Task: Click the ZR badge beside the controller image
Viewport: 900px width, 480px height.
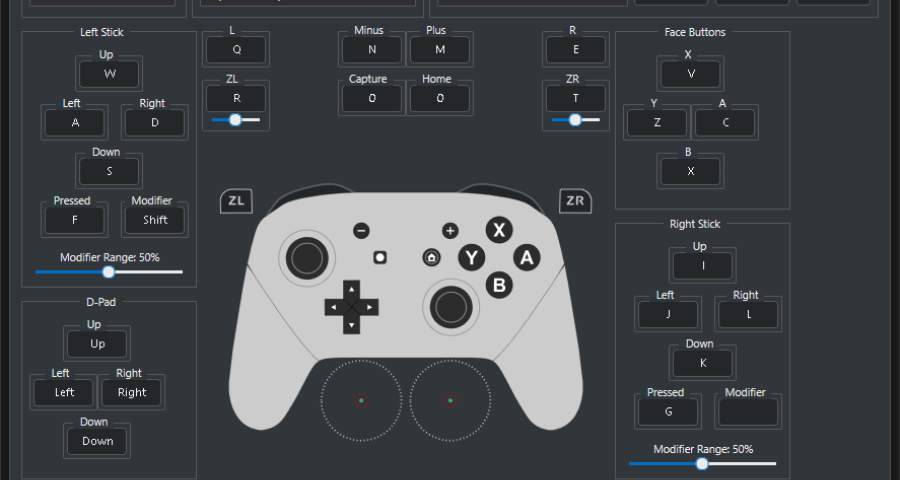Action: click(x=574, y=201)
